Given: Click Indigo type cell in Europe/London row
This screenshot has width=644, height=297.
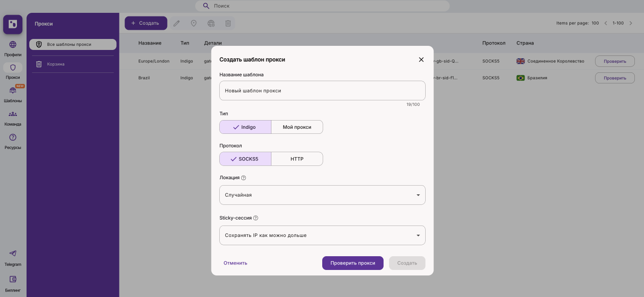Looking at the screenshot, I should [x=187, y=61].
